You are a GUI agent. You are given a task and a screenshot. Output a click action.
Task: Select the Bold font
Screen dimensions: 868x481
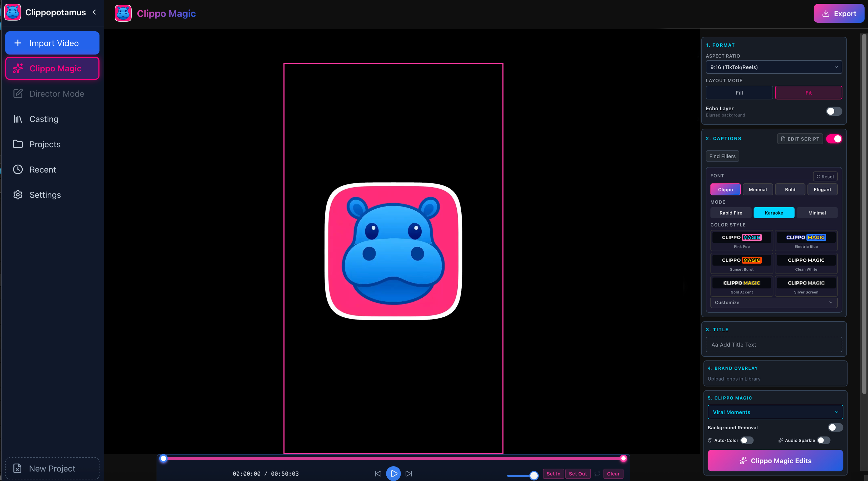coord(790,189)
